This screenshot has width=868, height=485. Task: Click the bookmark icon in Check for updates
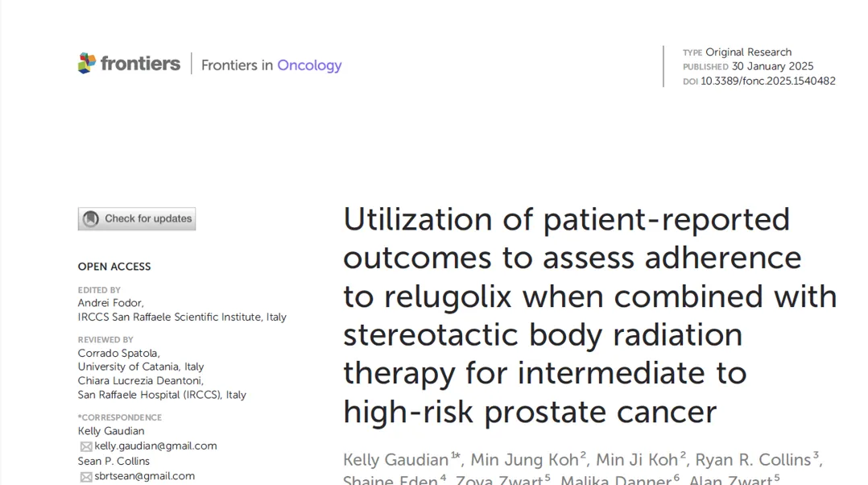[x=91, y=219]
